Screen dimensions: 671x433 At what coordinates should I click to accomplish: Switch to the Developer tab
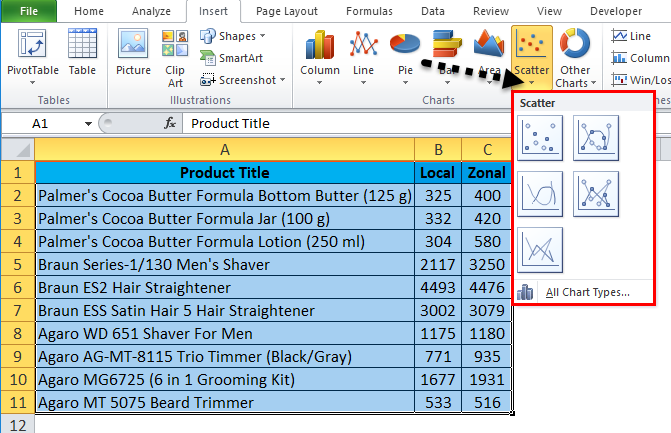(x=616, y=11)
